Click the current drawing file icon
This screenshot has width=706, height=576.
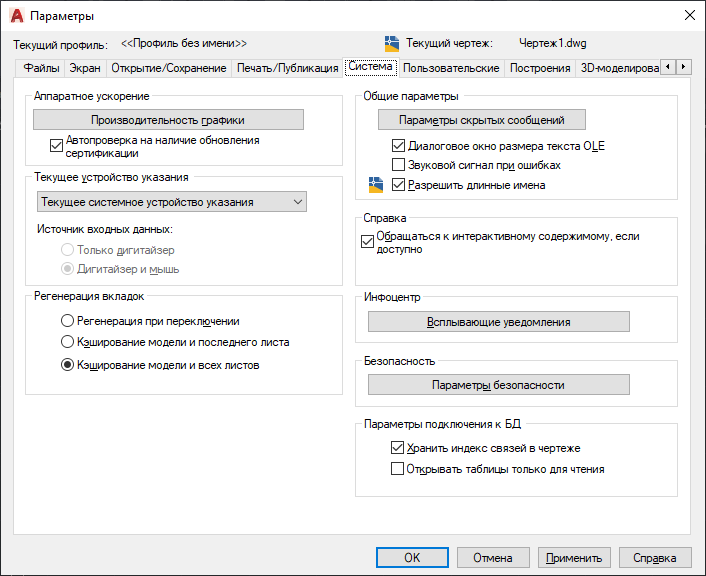point(392,43)
